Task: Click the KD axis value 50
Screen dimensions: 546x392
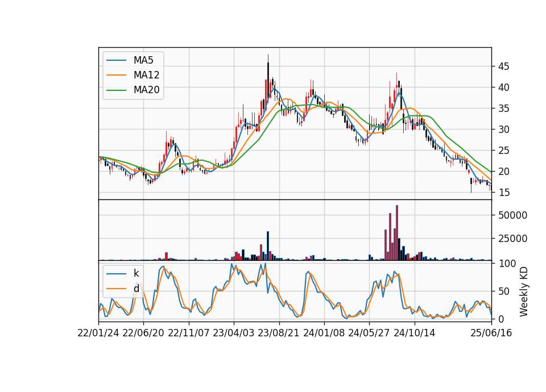Action: [x=504, y=291]
